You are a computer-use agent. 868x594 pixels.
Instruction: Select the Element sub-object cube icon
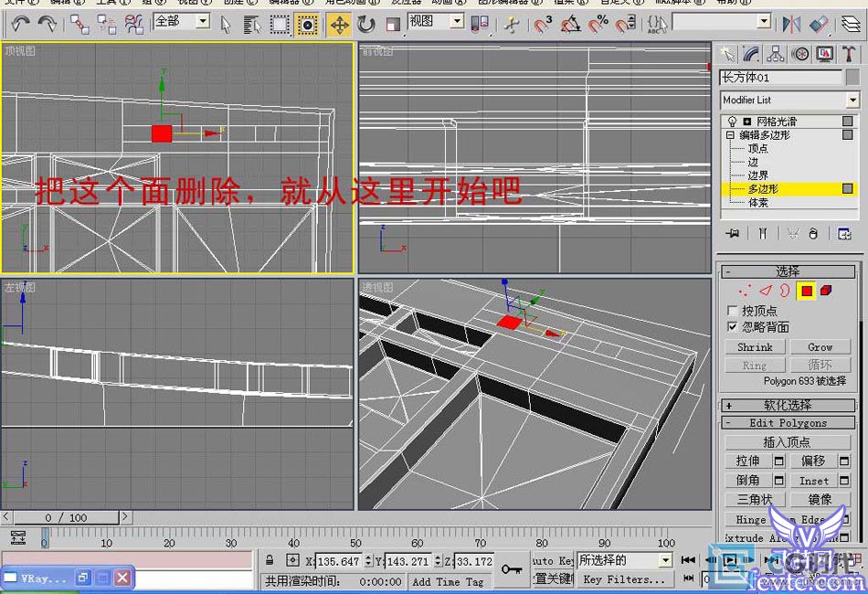pyautogui.click(x=826, y=290)
